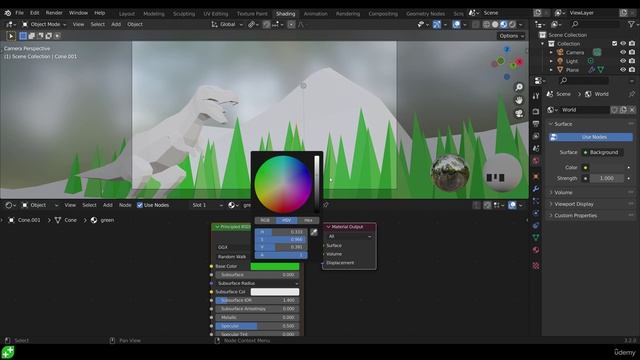Expand the Volume panel
This screenshot has width=640, height=360.
pyautogui.click(x=563, y=192)
